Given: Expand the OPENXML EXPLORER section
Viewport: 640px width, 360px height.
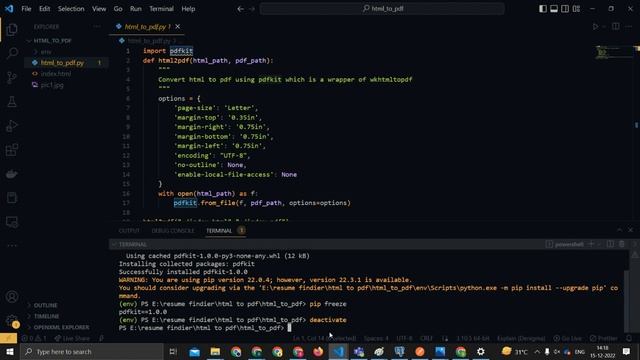Looking at the screenshot, I should point(67,327).
